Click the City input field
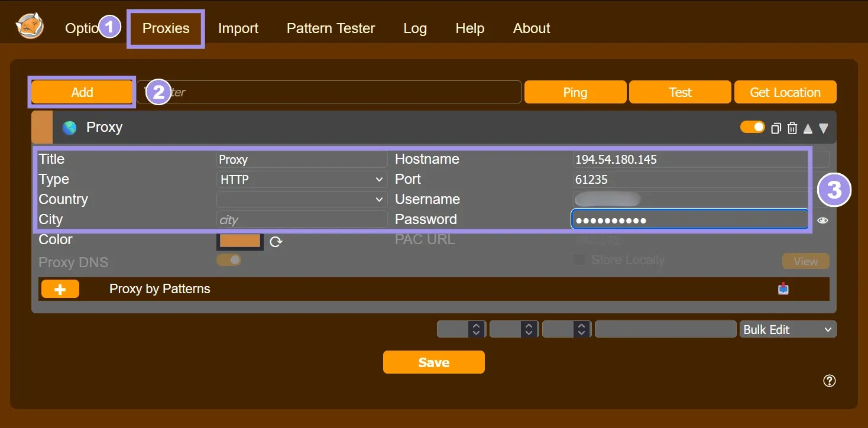 (302, 219)
